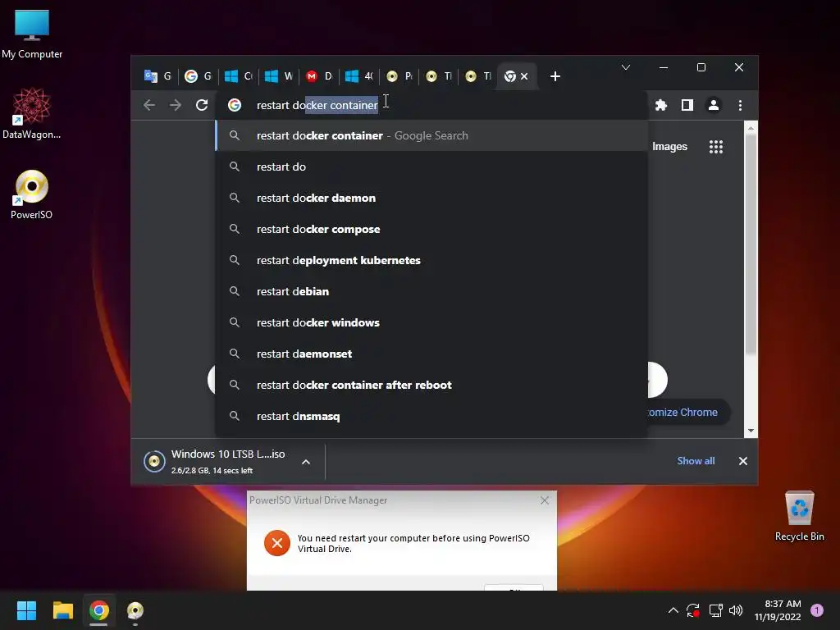
Task: Click the update sync tray icon
Action: [693, 610]
